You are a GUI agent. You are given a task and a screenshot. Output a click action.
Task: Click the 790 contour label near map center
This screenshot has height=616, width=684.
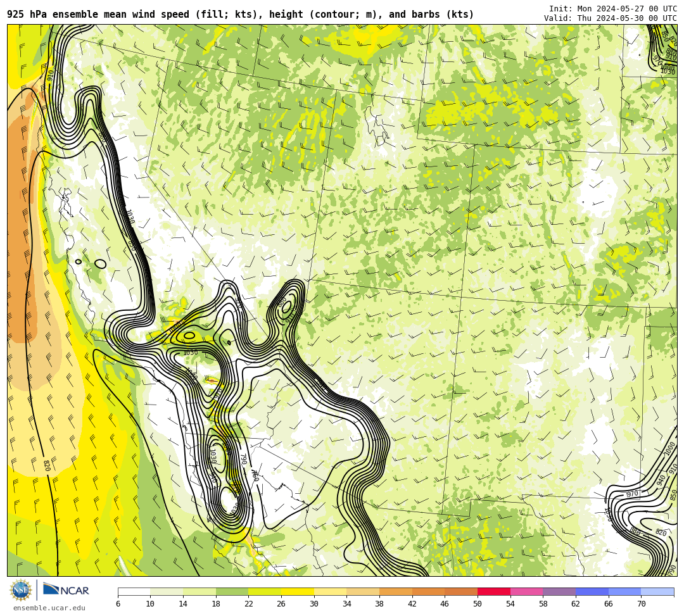click(x=244, y=459)
